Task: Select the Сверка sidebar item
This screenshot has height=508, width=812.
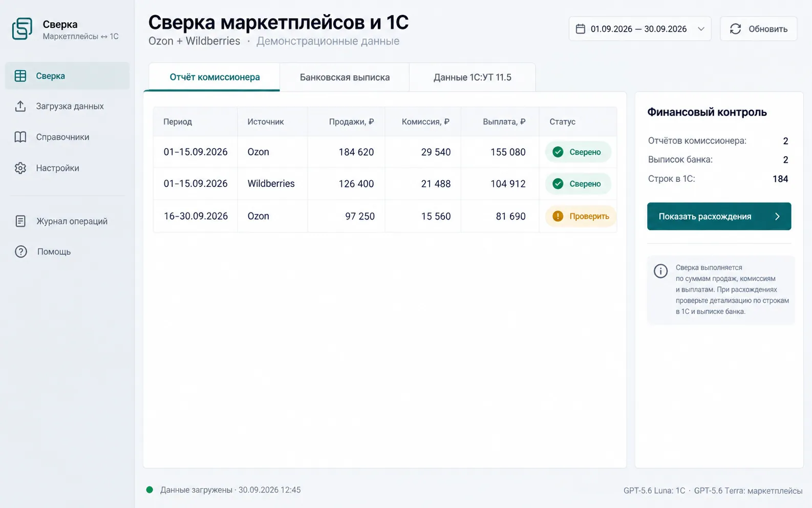Action: 67,76
